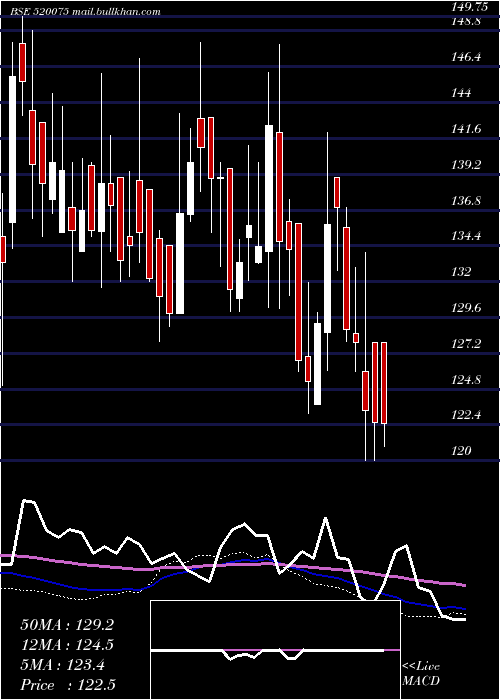Click the 136.8 price axis label
Image resolution: width=500 pixels, height=700 pixels.
[467, 201]
